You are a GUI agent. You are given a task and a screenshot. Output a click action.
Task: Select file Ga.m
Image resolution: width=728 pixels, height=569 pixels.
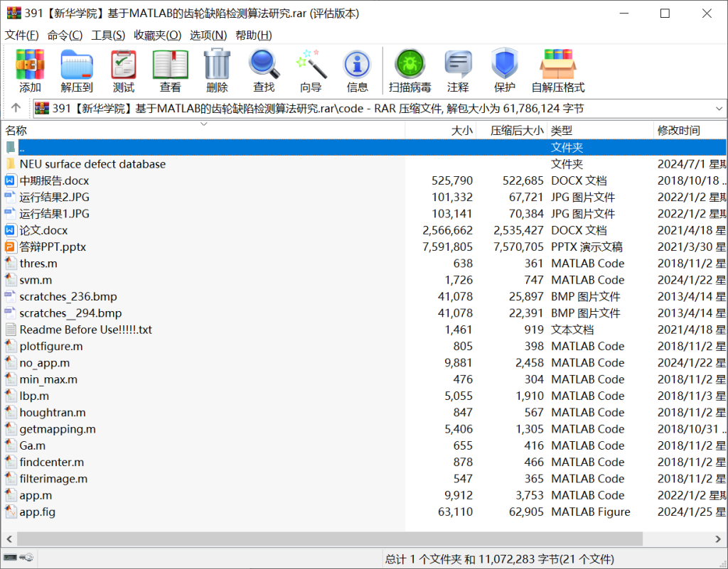pos(33,445)
